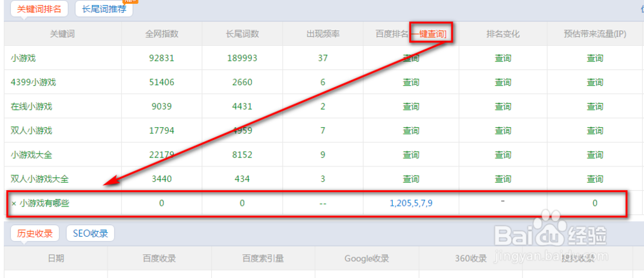The height and width of the screenshot is (278, 644).
Task: Query estimated traffic for 小游戏 row
Action: tap(594, 58)
